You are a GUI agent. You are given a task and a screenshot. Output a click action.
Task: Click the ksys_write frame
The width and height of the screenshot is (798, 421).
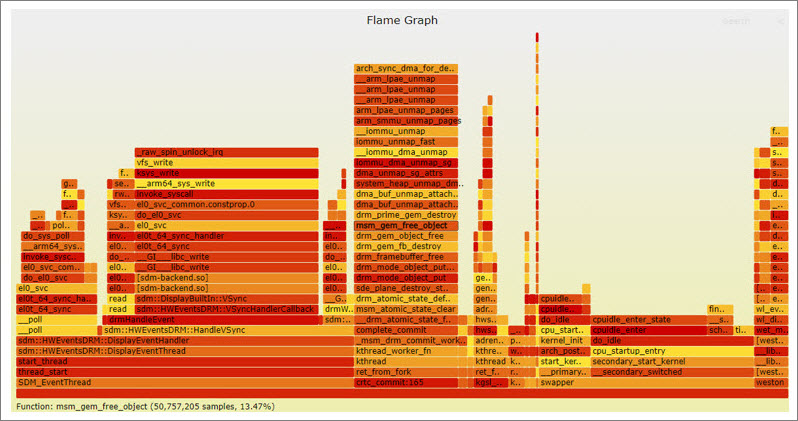point(226,173)
